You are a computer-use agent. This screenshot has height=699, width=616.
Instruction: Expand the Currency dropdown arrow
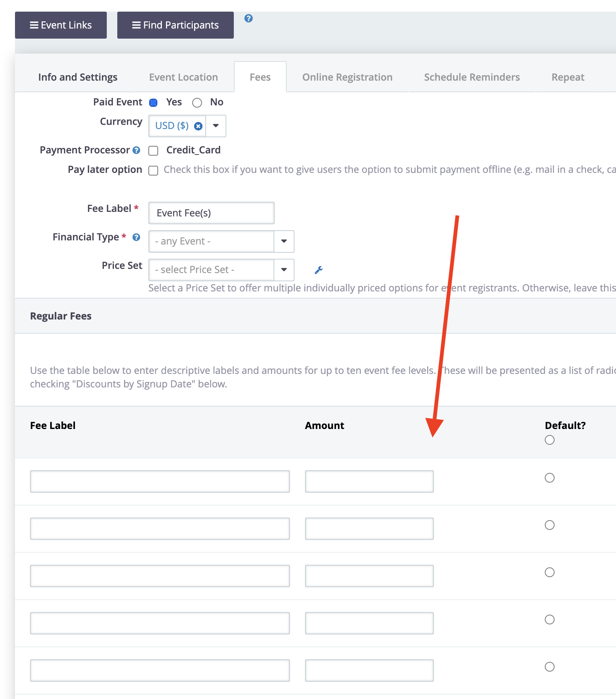[x=216, y=126]
